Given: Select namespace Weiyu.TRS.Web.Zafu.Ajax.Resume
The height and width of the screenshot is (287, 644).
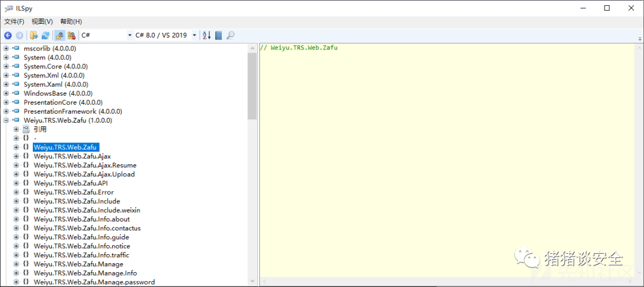Looking at the screenshot, I should pos(85,165).
